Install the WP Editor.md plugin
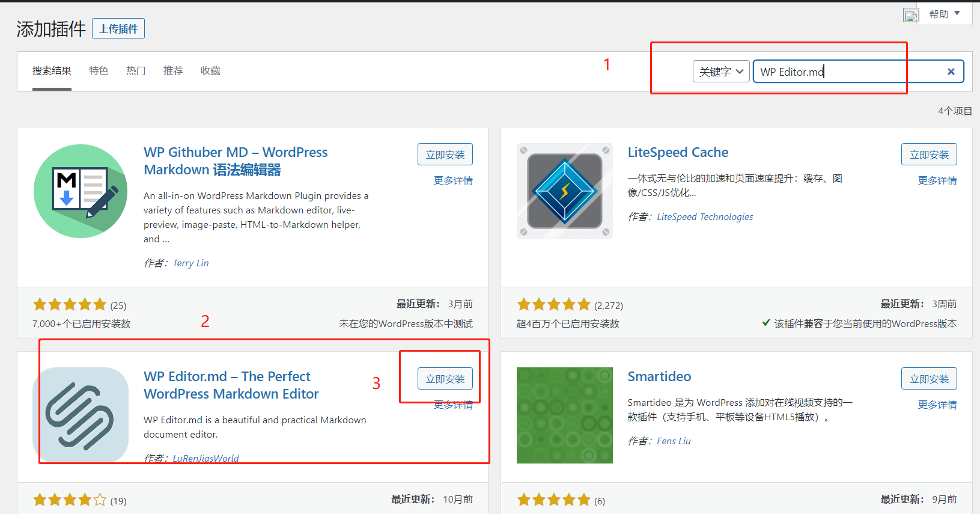Screen dimensions: 980x514 click(x=445, y=379)
